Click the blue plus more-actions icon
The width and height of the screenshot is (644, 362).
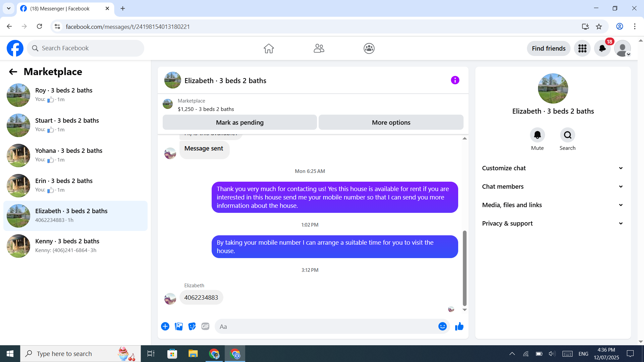[x=165, y=326]
